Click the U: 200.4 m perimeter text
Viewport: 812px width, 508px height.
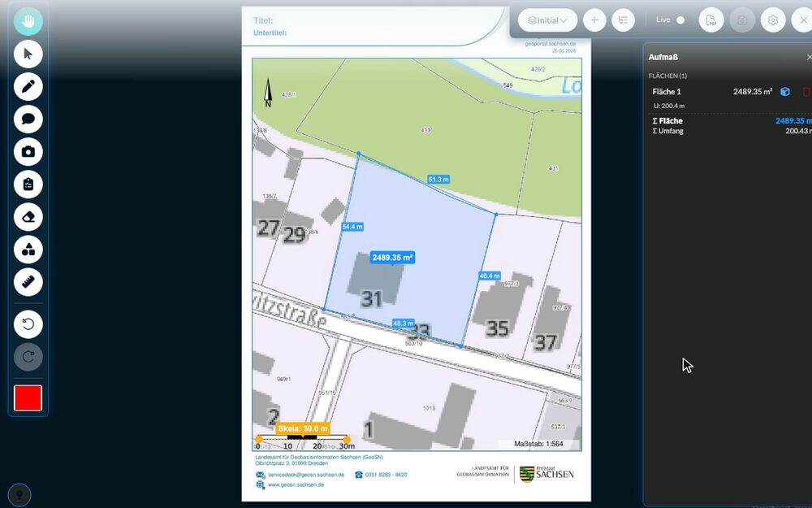pos(669,106)
